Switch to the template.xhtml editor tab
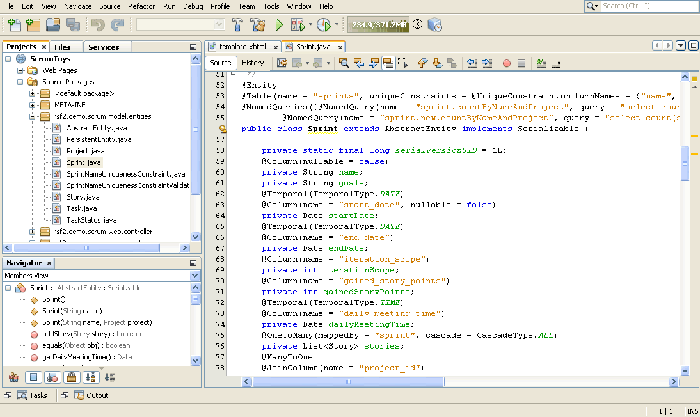Screen dimensions: 700x417 243,46
